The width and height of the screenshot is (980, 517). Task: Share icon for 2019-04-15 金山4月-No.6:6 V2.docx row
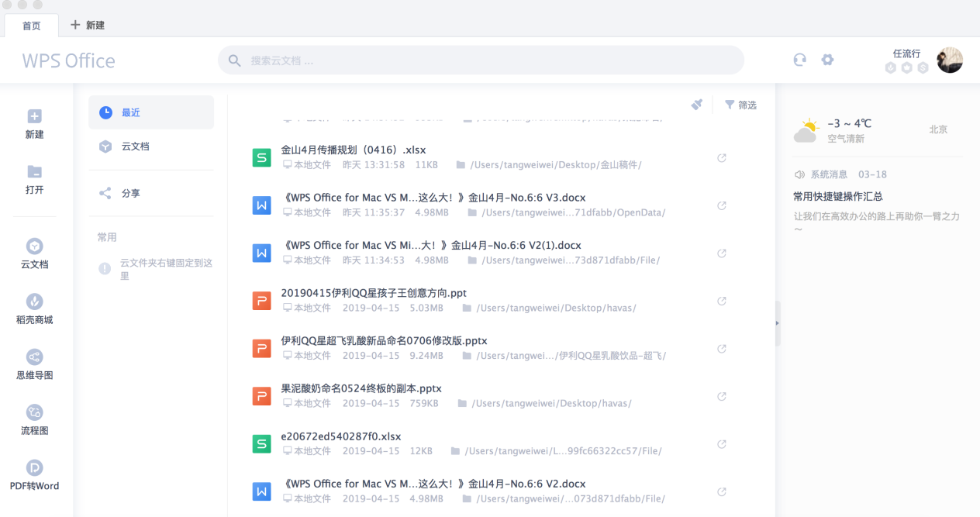(x=722, y=491)
